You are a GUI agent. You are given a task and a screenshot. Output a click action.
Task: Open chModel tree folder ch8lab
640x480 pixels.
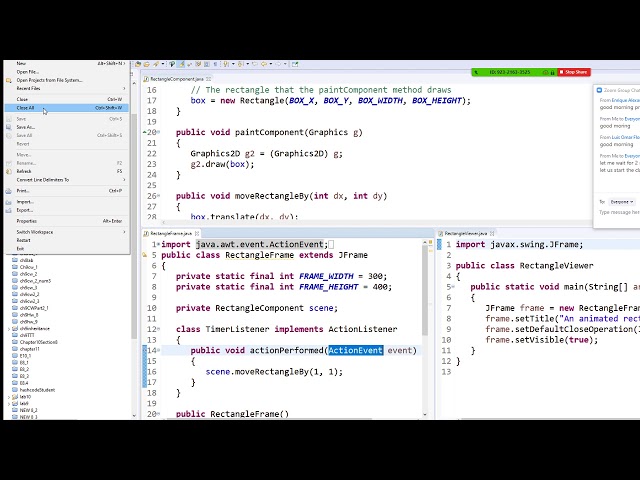[x=26, y=260]
